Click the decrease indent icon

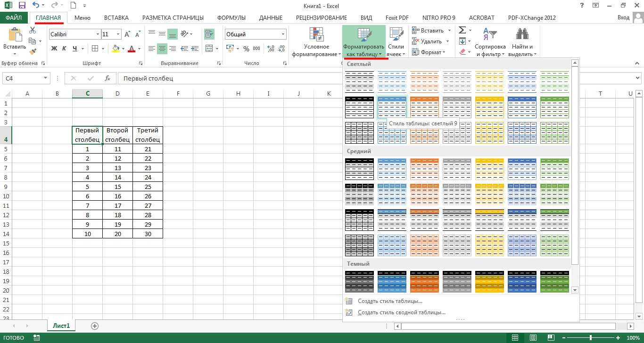click(x=184, y=48)
